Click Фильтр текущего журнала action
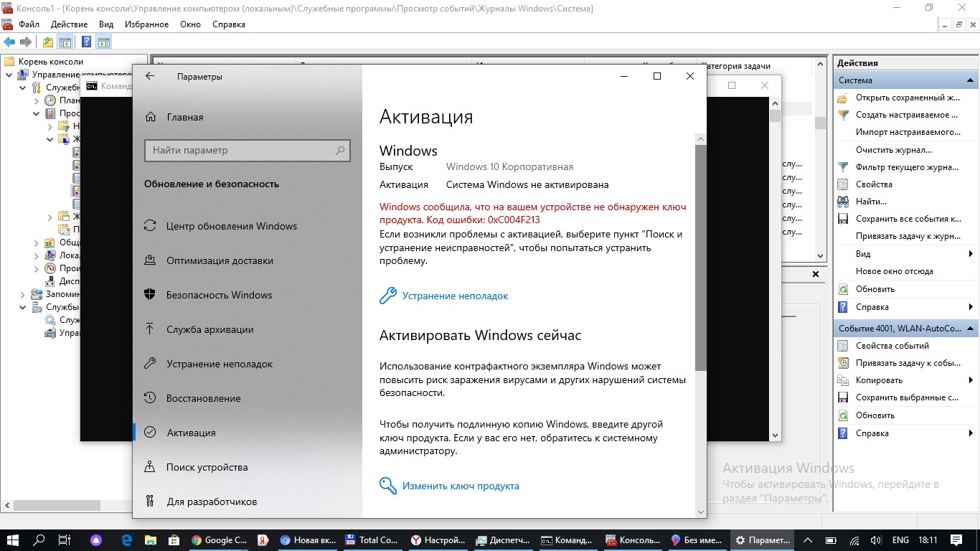The image size is (980, 551). coord(907,167)
